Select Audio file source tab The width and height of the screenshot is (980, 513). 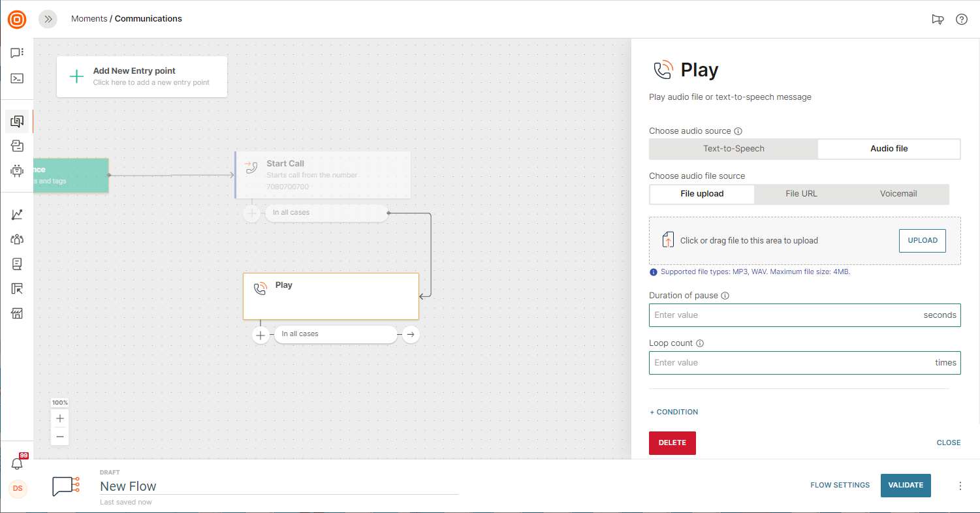(889, 149)
